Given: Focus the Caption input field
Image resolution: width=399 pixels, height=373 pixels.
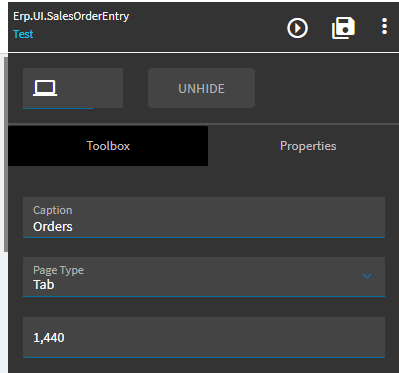Looking at the screenshot, I should pos(204,217).
